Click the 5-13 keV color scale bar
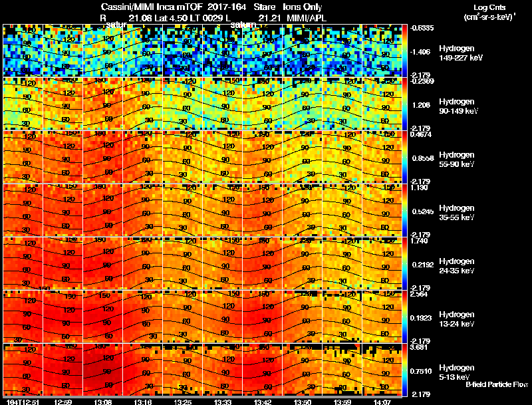The width and height of the screenshot is (532, 405). pyautogui.click(x=404, y=370)
